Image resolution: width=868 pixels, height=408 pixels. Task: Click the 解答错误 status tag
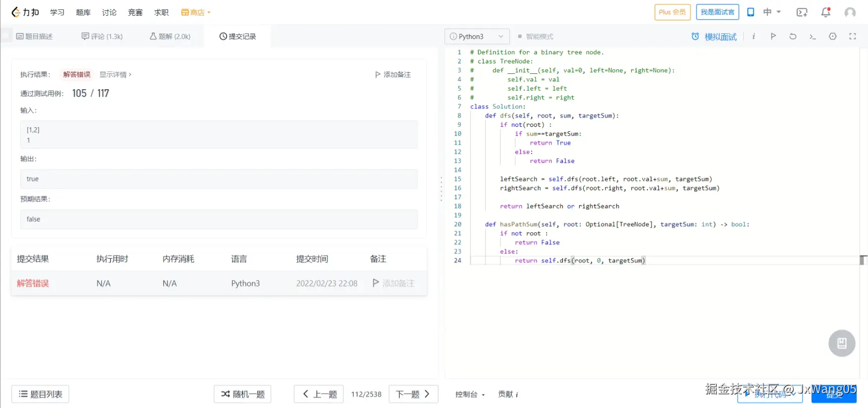point(77,75)
